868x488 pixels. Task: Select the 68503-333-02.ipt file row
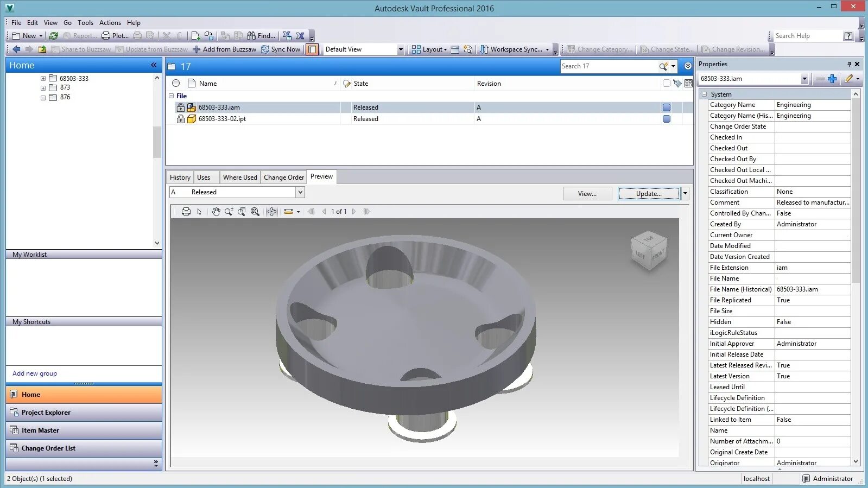click(x=429, y=119)
